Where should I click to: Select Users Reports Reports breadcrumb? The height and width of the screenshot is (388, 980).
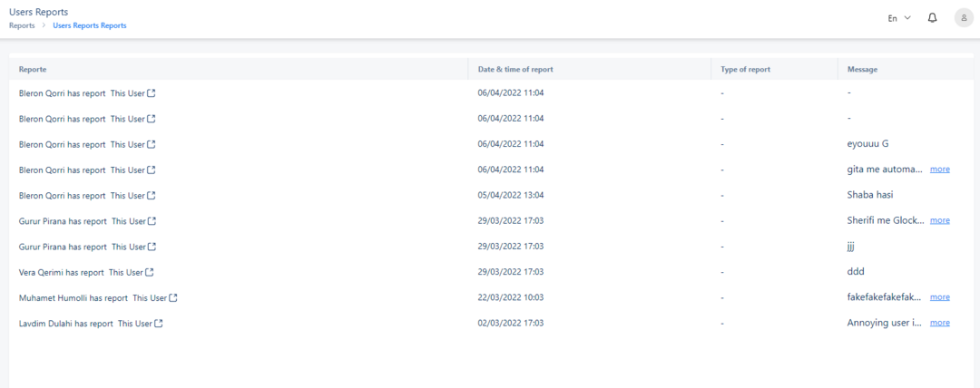tap(89, 25)
